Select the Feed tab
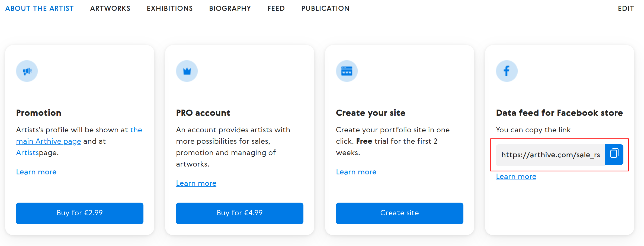Screen dimensions: 644x246 [x=276, y=8]
